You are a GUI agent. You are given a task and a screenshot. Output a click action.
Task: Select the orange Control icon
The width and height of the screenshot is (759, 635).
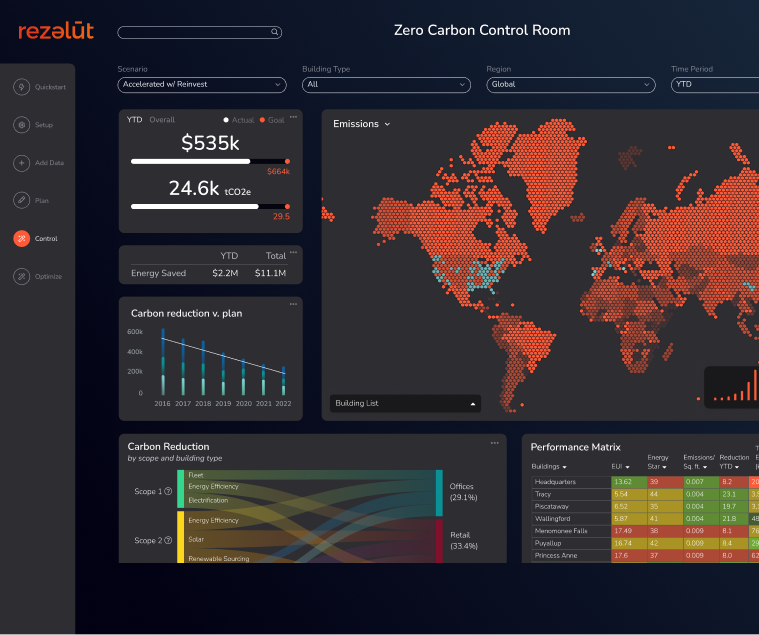point(21,239)
